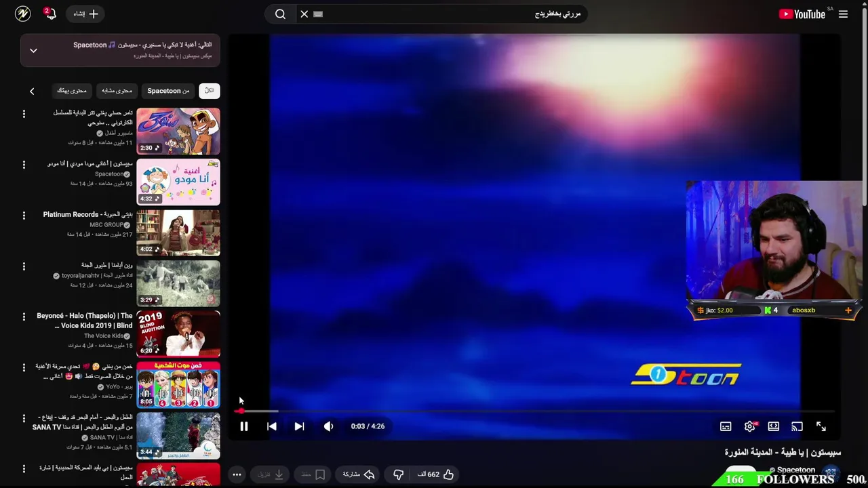Open the SANA TV video thumbnail
868x488 pixels.
click(x=178, y=436)
